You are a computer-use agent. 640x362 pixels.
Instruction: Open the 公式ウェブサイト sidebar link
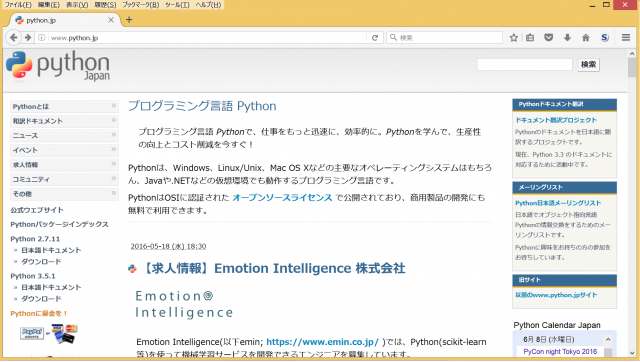click(37, 210)
